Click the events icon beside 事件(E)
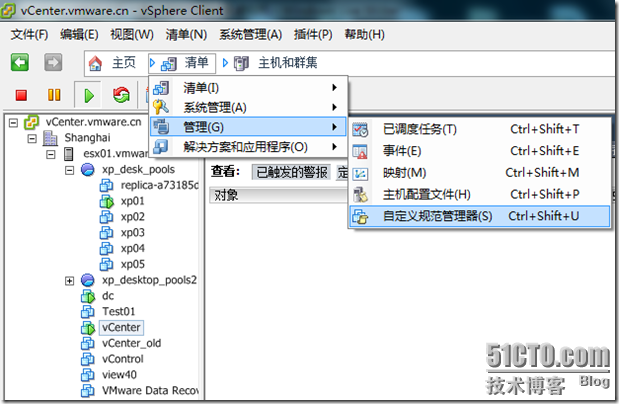 [x=360, y=152]
